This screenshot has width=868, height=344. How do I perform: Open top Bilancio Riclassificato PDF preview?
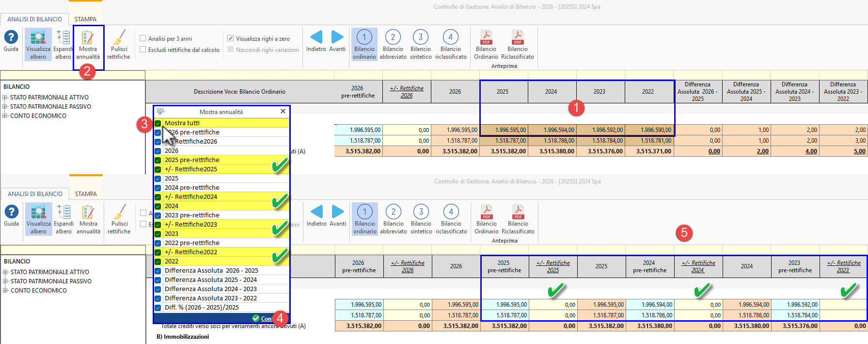[518, 45]
